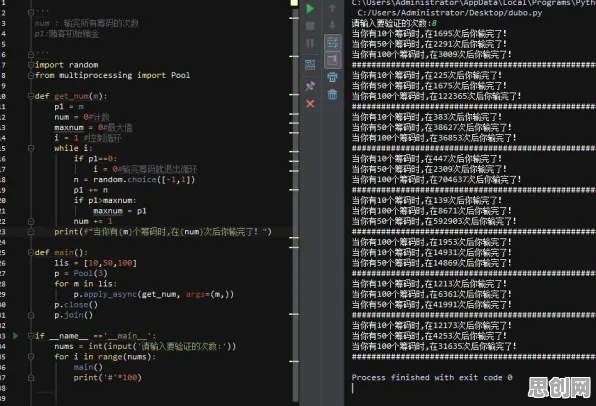Viewport: 596px width, 406px height.
Task: Click the nums = int(input(...)) line
Action: point(145,346)
